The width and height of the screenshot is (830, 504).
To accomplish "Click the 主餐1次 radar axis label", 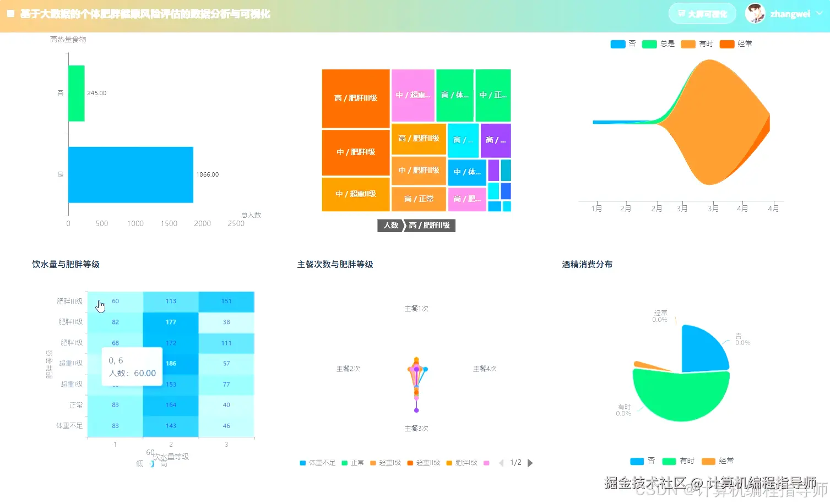I will (416, 309).
